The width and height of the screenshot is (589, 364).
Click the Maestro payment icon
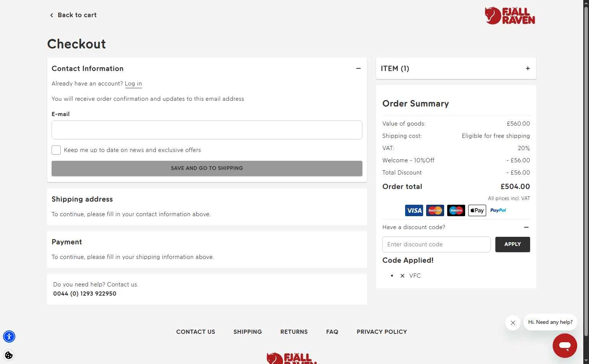pos(456,210)
